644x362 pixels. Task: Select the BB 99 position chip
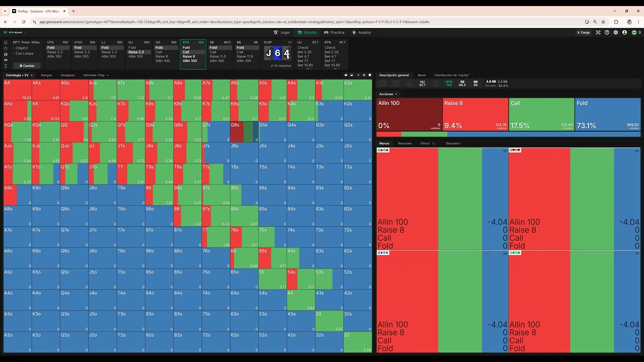coord(475,83)
